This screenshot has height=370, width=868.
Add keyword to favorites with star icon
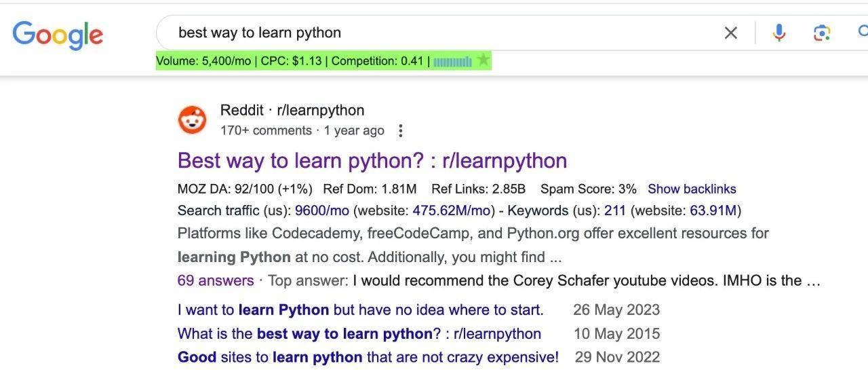coord(483,60)
